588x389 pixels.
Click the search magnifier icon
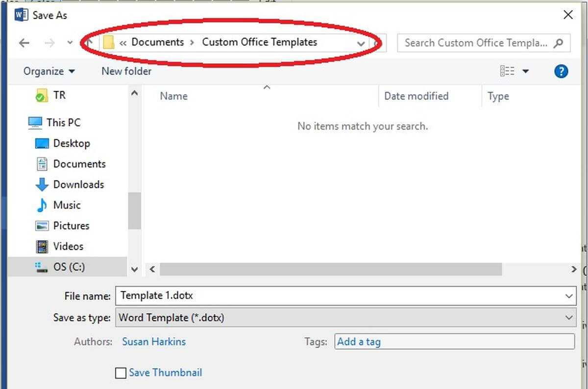(x=558, y=43)
